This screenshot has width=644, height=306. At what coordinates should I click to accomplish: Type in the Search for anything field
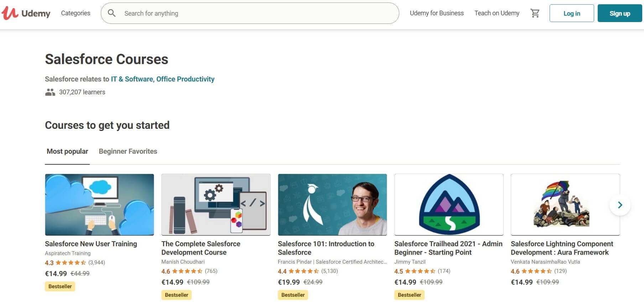point(256,13)
